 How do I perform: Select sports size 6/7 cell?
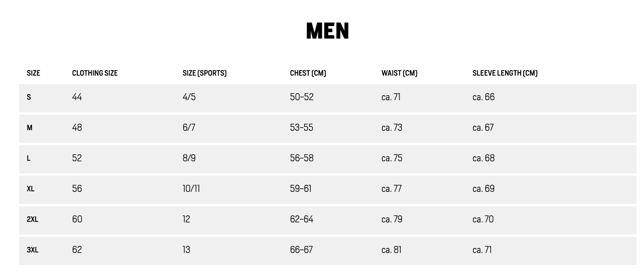click(x=189, y=128)
